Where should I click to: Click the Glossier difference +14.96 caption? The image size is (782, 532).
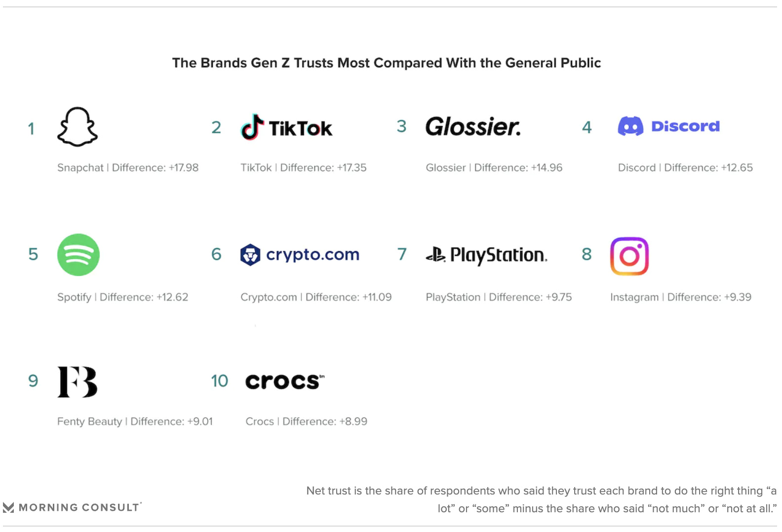click(x=494, y=168)
